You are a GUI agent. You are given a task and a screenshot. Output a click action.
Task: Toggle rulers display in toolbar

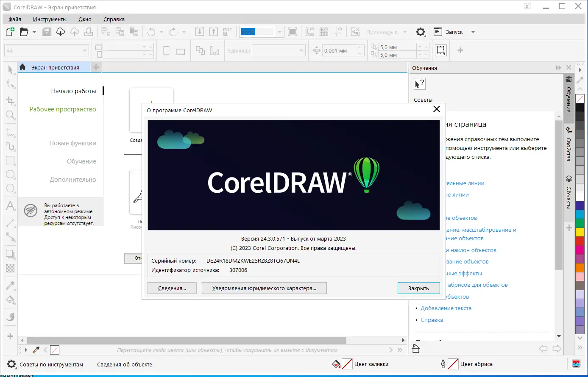point(310,32)
